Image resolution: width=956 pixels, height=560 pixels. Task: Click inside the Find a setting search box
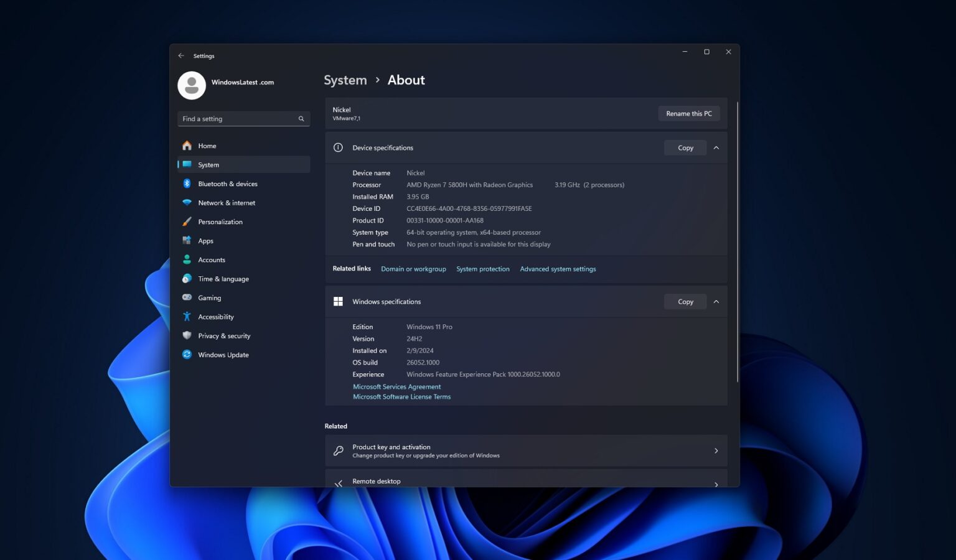(243, 118)
